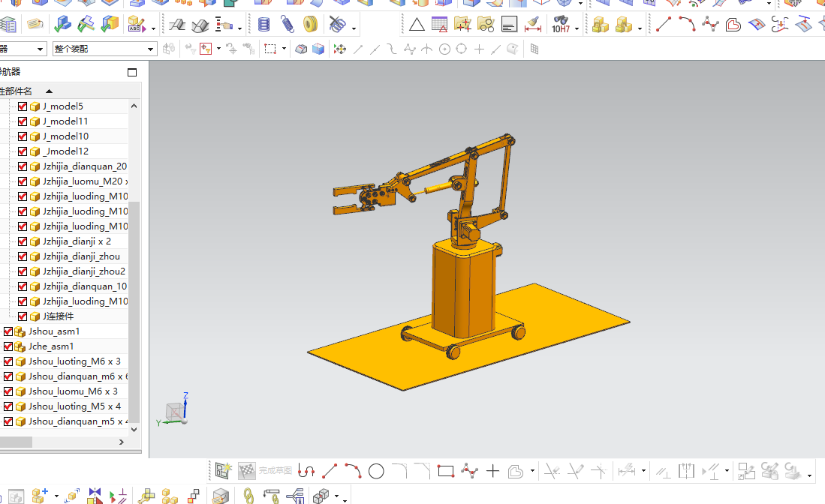Click the navigator vertical scrollbar thumb
The width and height of the screenshot is (825, 504).
coord(134,312)
